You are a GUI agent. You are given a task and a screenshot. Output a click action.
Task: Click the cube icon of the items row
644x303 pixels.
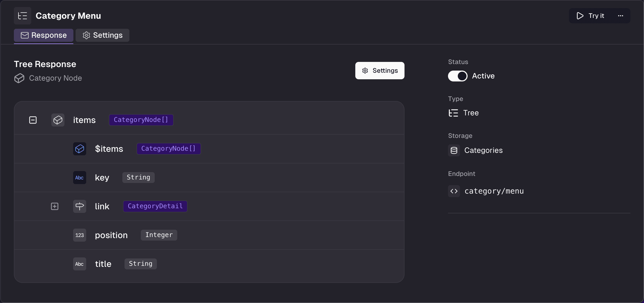[x=58, y=120]
